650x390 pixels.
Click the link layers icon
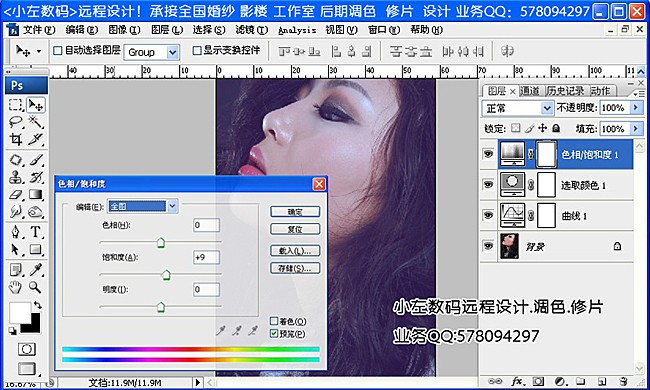[495, 381]
